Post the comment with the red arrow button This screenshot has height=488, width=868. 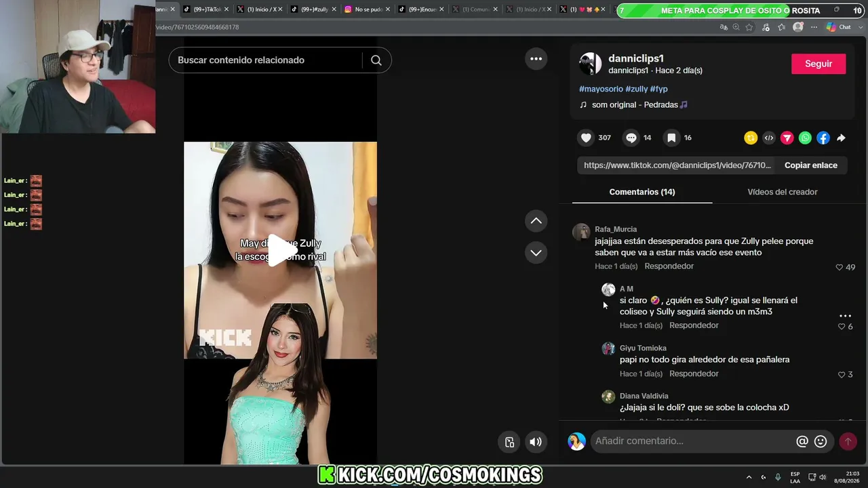click(848, 441)
